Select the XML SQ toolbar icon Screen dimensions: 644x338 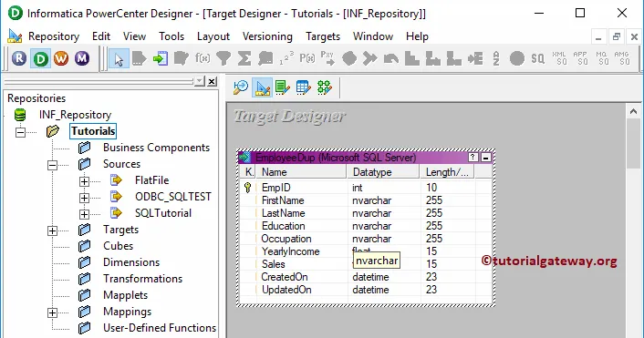pos(559,58)
